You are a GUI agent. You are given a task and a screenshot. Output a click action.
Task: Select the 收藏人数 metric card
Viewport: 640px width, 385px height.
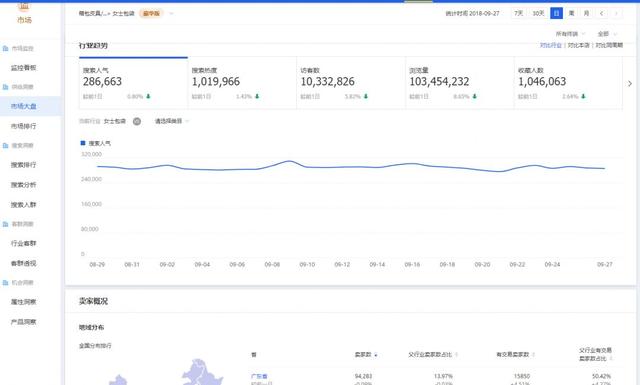(x=568, y=83)
